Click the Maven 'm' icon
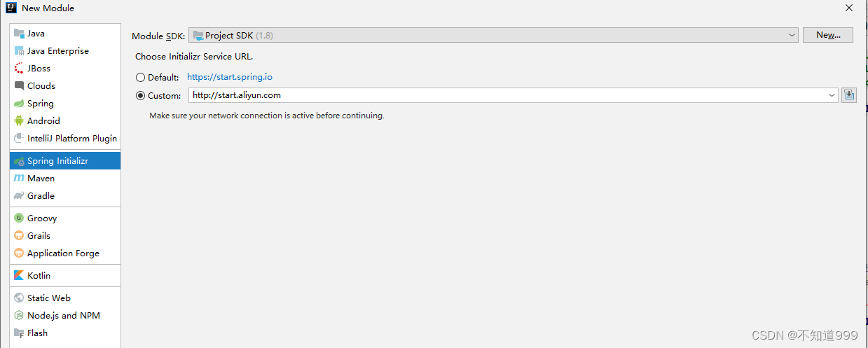Viewport: 868px width, 348px height. tap(19, 179)
